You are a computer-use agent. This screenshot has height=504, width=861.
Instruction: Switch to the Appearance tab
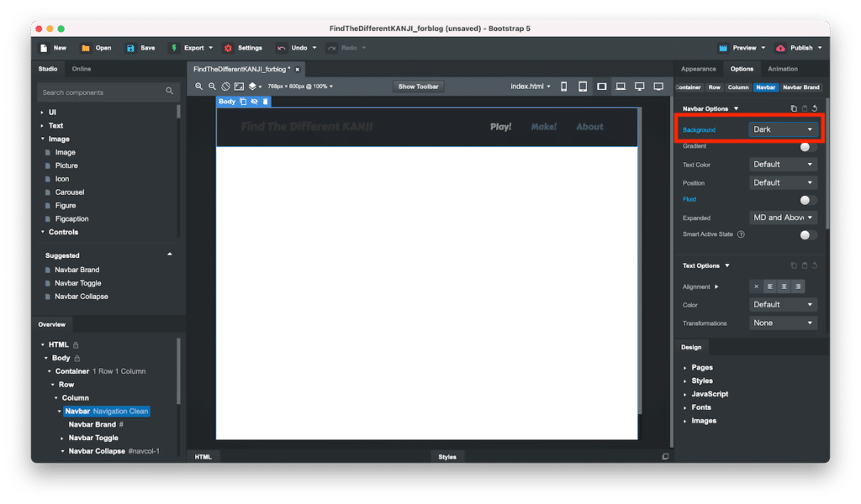coord(698,69)
